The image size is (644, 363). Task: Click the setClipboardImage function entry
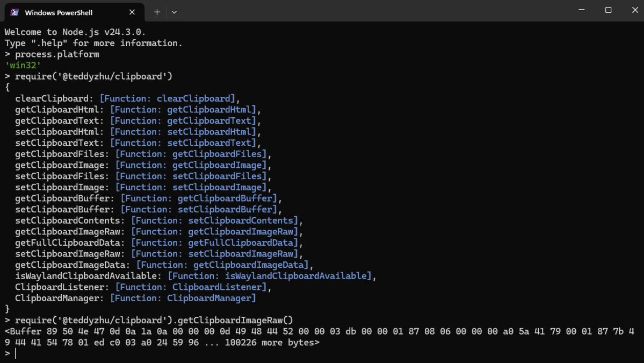(143, 188)
